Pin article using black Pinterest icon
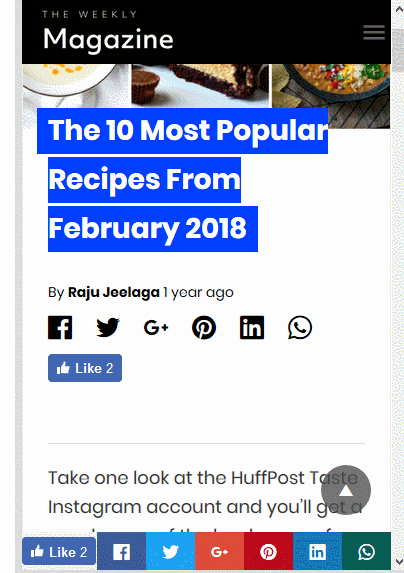Screen dimensions: 404x573 204,327
